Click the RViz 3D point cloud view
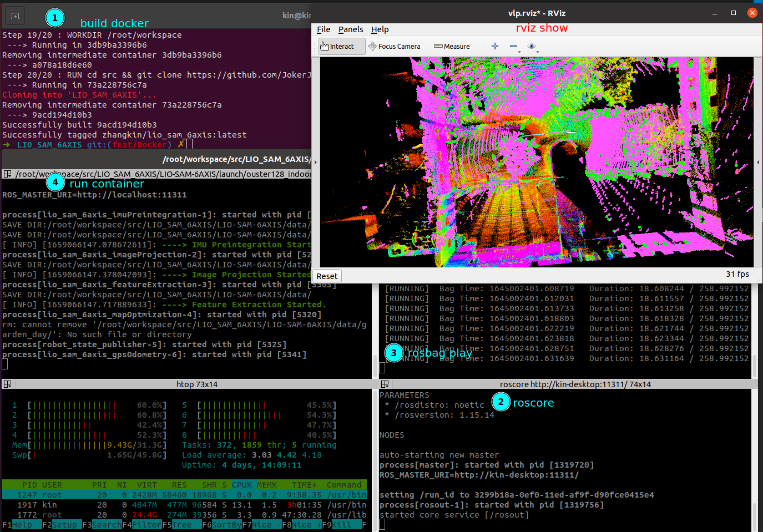 click(537, 162)
